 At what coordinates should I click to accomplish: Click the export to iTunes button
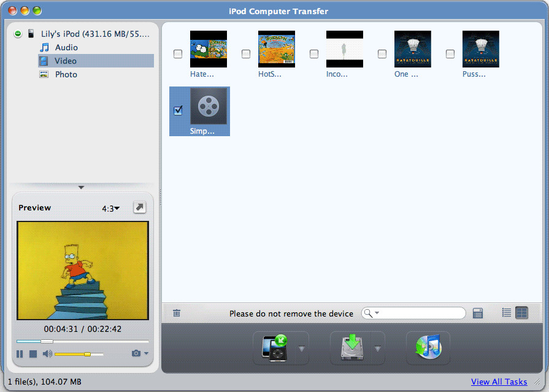[x=428, y=348]
